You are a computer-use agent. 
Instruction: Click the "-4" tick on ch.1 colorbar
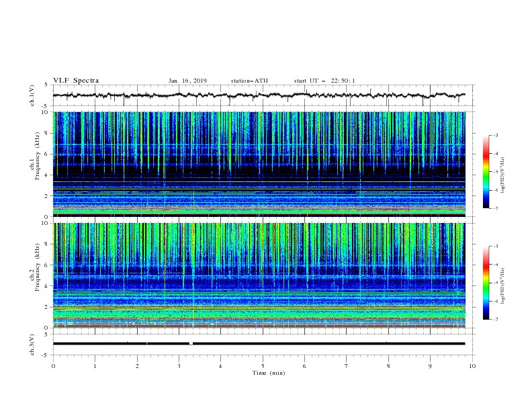[496, 154]
